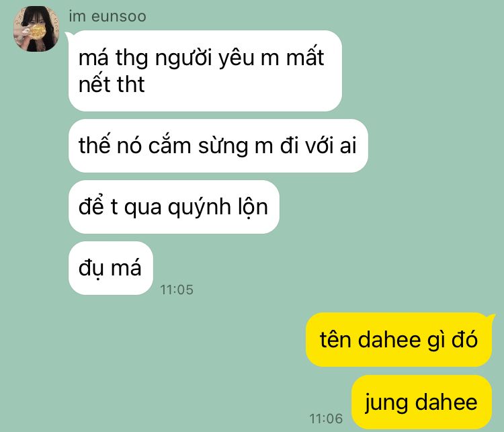Tap the received bubble beside the 11:05 timestamp
This screenshot has height=432, width=504.
(x=111, y=268)
